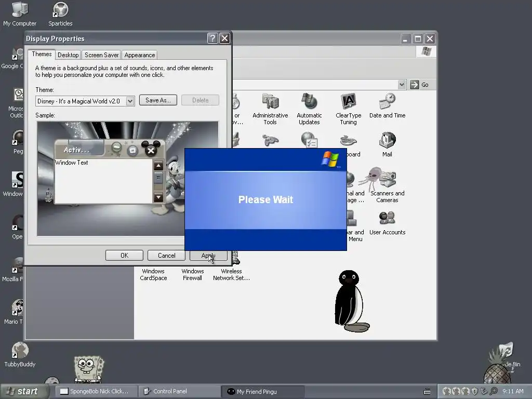This screenshot has width=532, height=399.
Task: Maximize the Control Panel window
Action: 418,38
